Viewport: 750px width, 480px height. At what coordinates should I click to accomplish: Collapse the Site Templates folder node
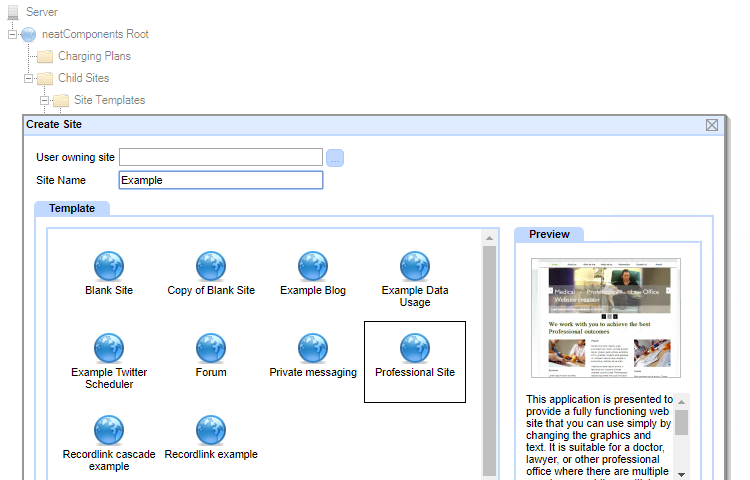[x=45, y=100]
